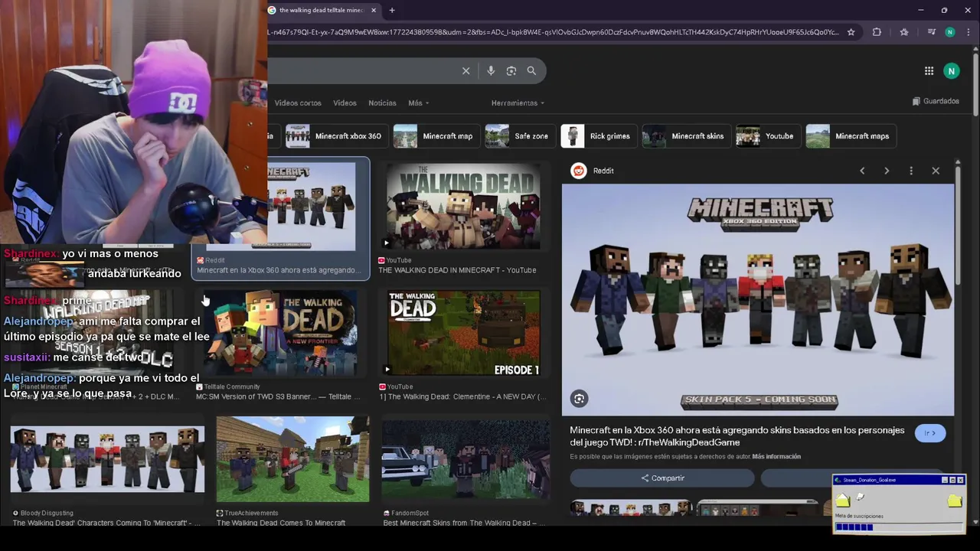Search inside image with the lens icon
The height and width of the screenshot is (551, 980).
click(580, 399)
